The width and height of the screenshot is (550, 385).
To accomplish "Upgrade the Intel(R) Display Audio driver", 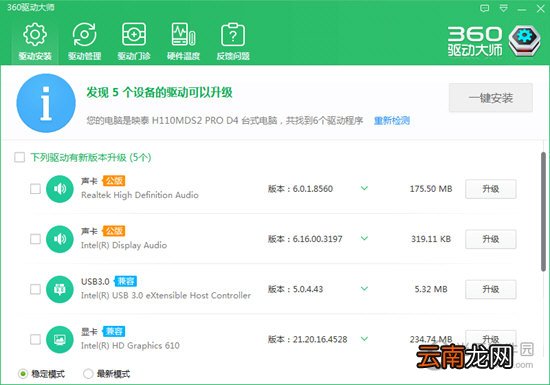I will point(491,239).
